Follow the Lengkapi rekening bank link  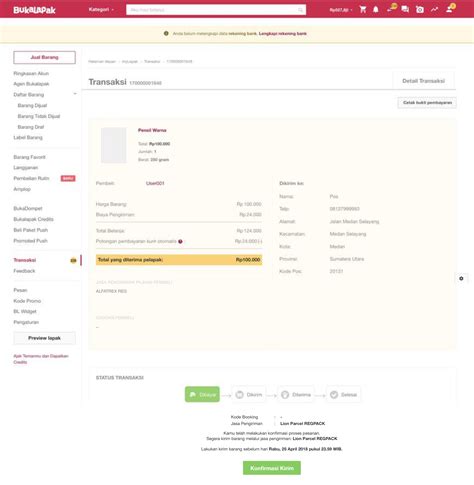point(283,34)
